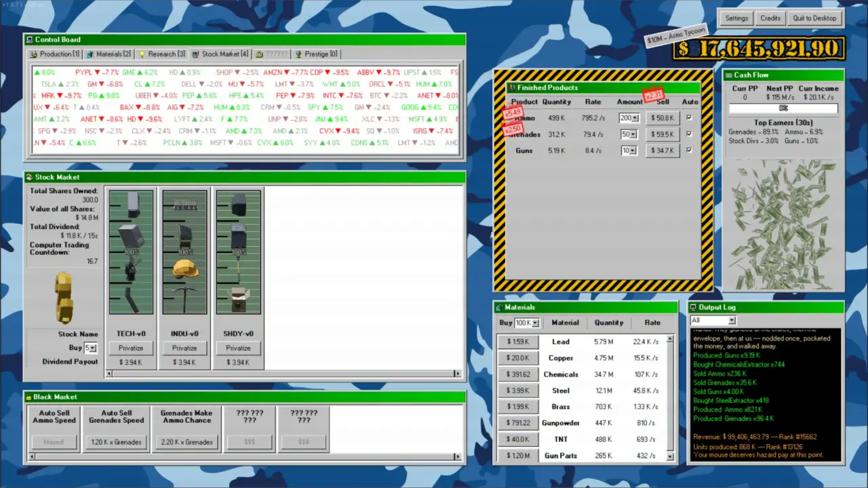Click the Prestige progress bar in Cash Flow
The height and width of the screenshot is (488, 868).
pos(783,108)
